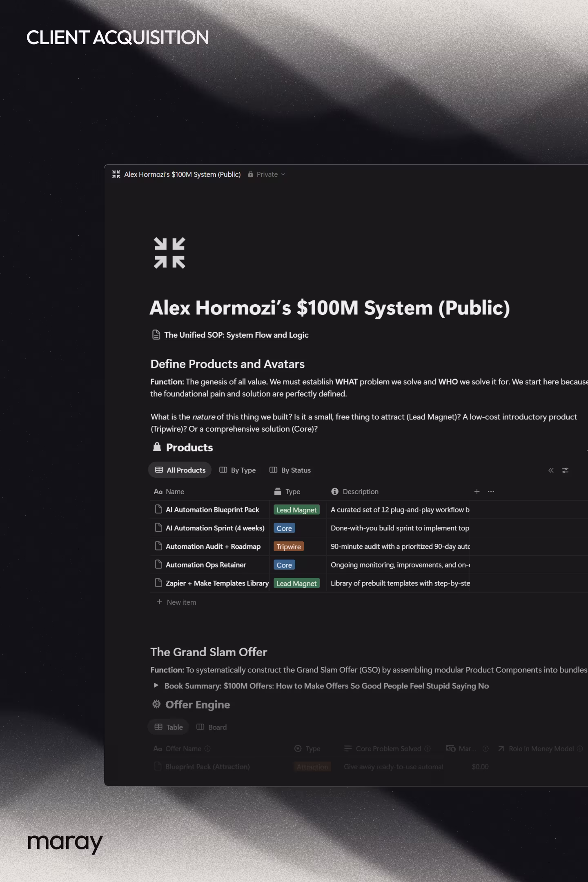Click description cell starting 'A curated set of 12'
Image resolution: width=588 pixels, height=882 pixels.
point(398,510)
